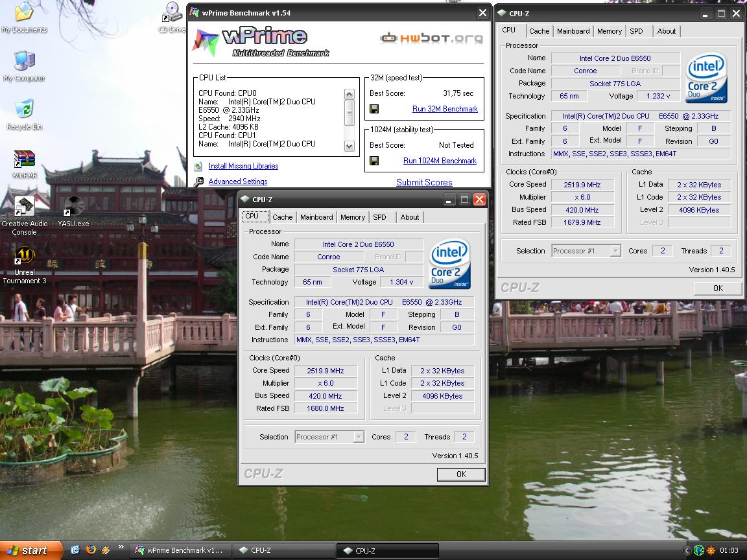Click the magnifier icon beside Advanced Settings
Viewport: 747px width, 560px height.
point(198,181)
